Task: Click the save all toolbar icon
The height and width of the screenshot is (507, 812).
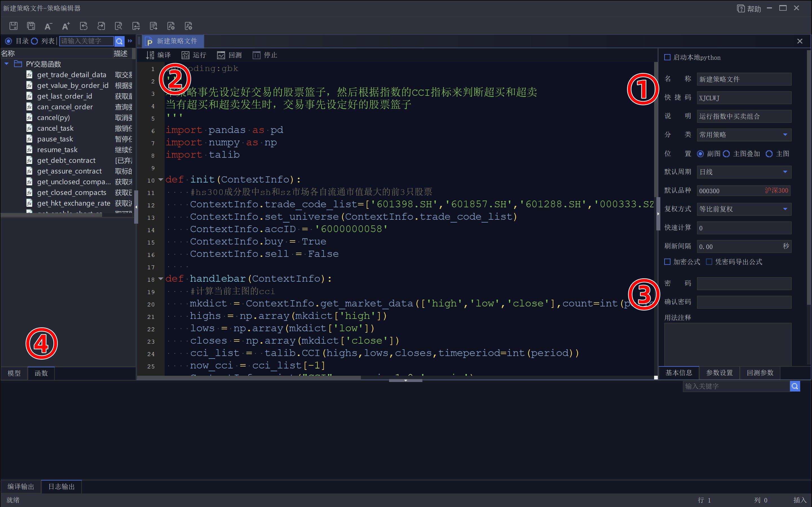Action: 31,26
